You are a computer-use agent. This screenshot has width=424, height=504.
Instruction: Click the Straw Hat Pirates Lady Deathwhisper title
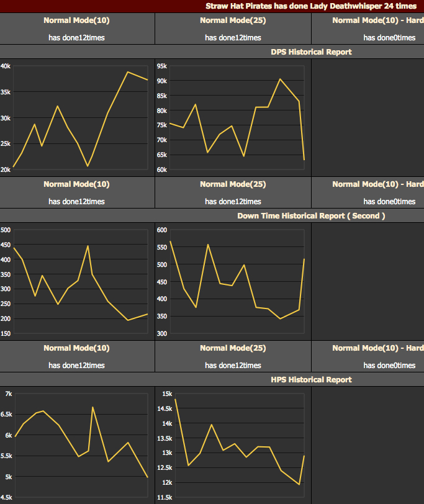(311, 6)
